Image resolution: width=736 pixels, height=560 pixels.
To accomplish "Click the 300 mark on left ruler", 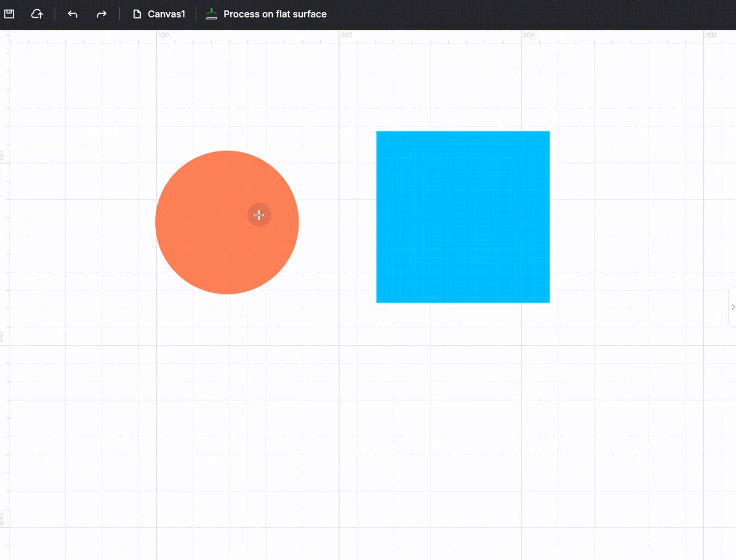I will (x=2, y=520).
